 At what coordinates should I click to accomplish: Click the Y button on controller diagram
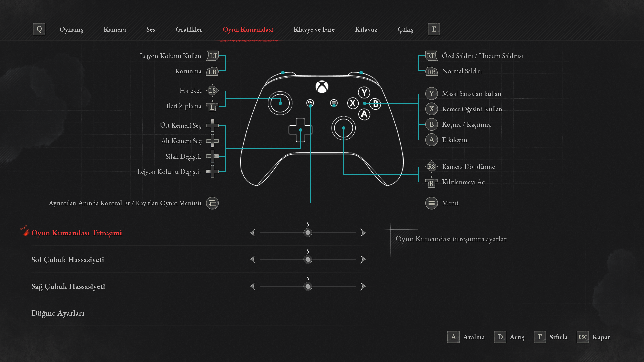364,93
